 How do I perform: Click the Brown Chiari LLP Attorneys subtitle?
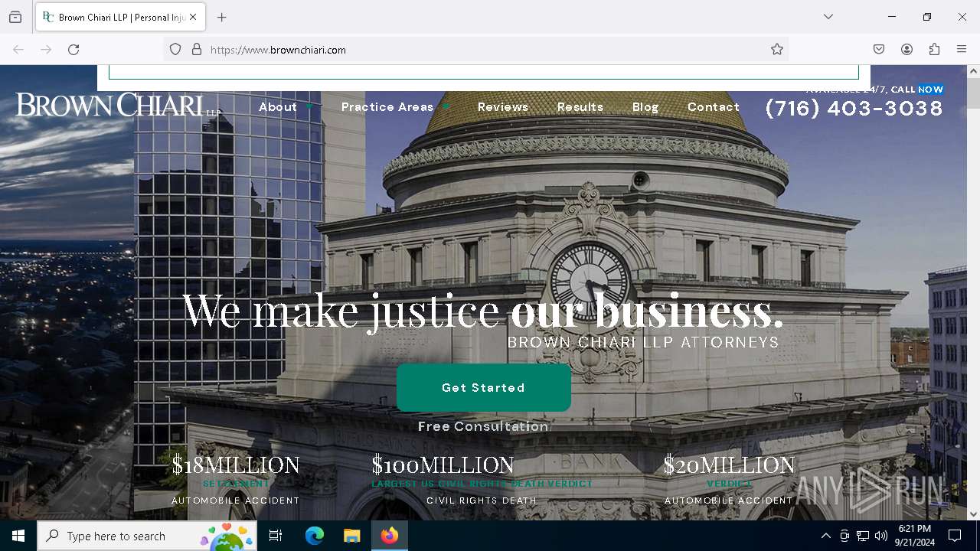tap(643, 342)
